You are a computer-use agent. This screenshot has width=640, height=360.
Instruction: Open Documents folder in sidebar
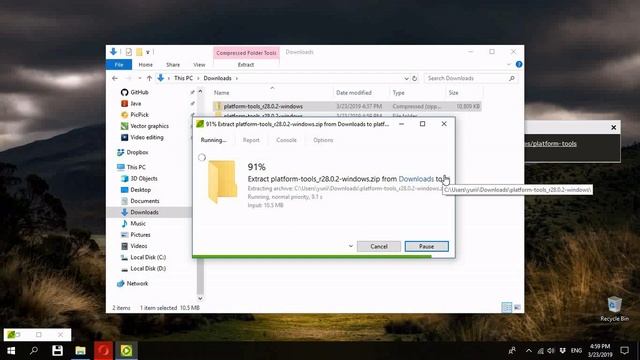(144, 201)
